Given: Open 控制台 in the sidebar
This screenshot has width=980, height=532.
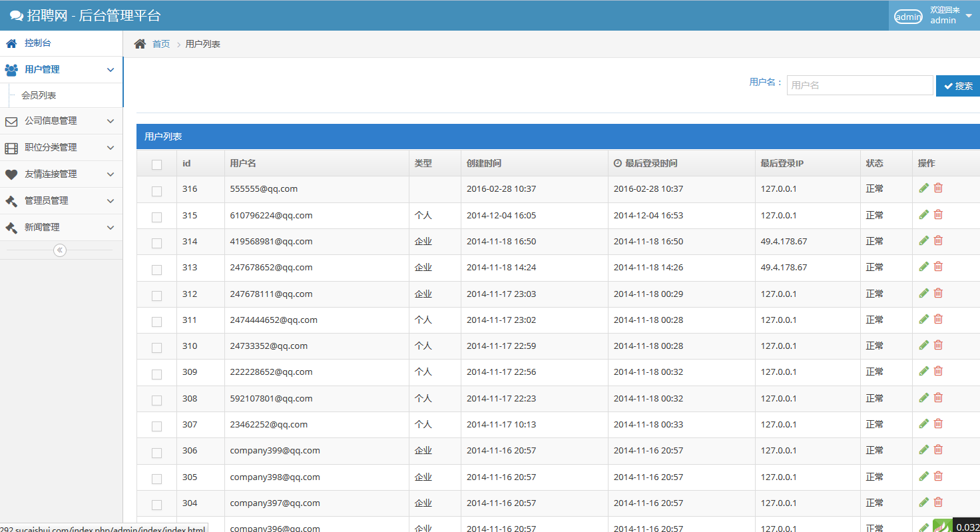Looking at the screenshot, I should [x=38, y=43].
